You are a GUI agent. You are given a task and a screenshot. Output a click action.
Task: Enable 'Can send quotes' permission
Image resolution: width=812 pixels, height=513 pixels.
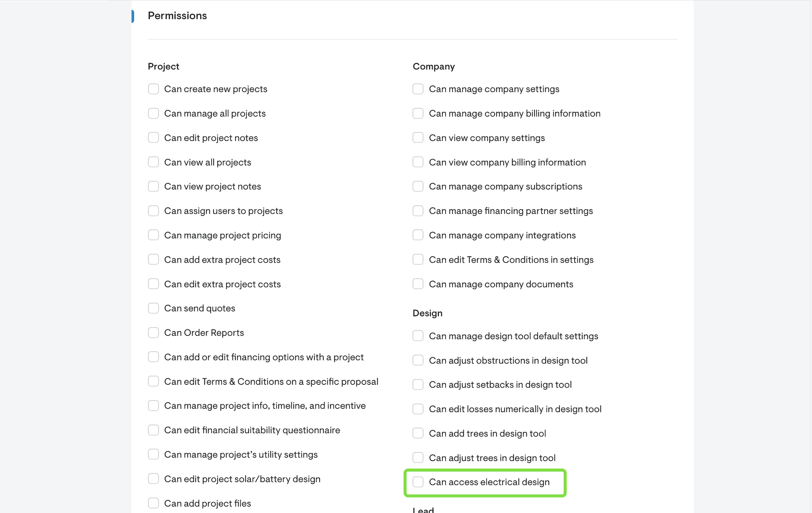(153, 308)
